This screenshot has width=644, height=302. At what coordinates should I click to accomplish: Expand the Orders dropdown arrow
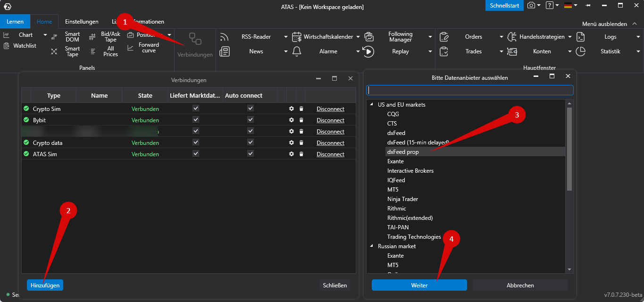(502, 37)
